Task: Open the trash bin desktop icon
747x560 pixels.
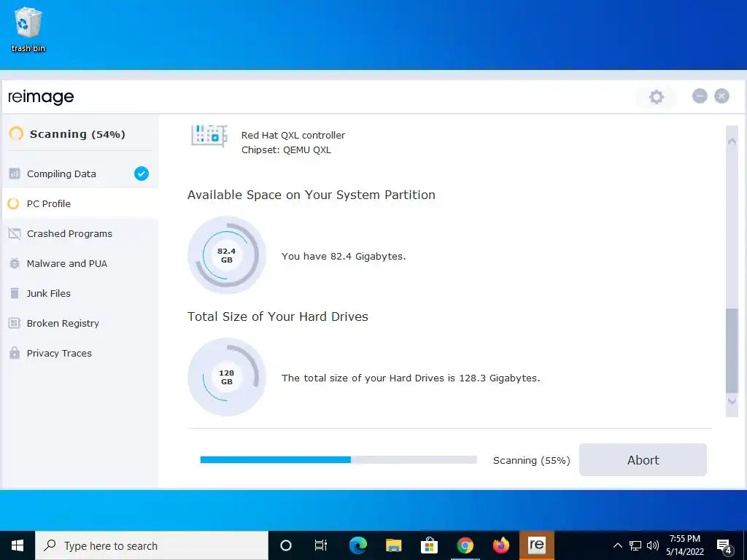Action: coord(28,29)
